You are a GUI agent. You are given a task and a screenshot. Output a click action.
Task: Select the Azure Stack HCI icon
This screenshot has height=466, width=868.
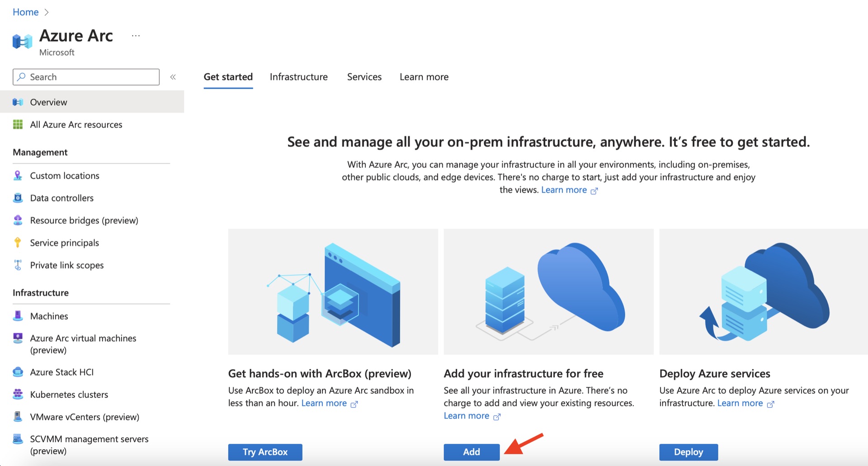(x=18, y=372)
